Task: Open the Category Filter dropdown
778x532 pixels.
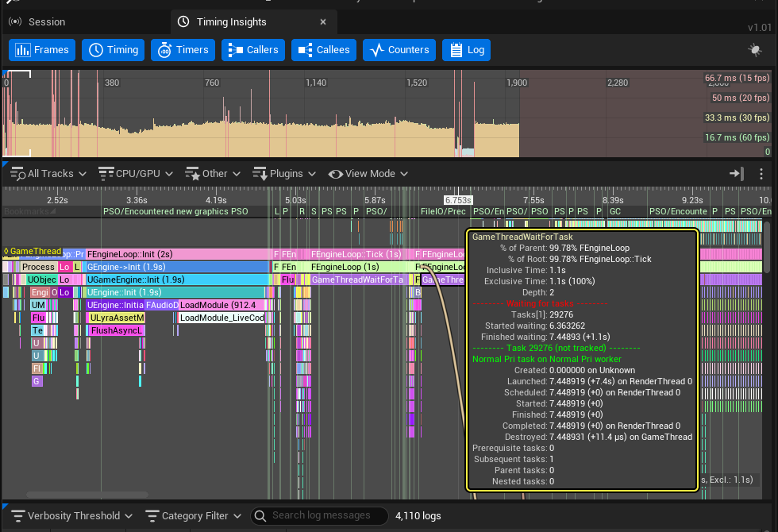Action: click(x=194, y=516)
